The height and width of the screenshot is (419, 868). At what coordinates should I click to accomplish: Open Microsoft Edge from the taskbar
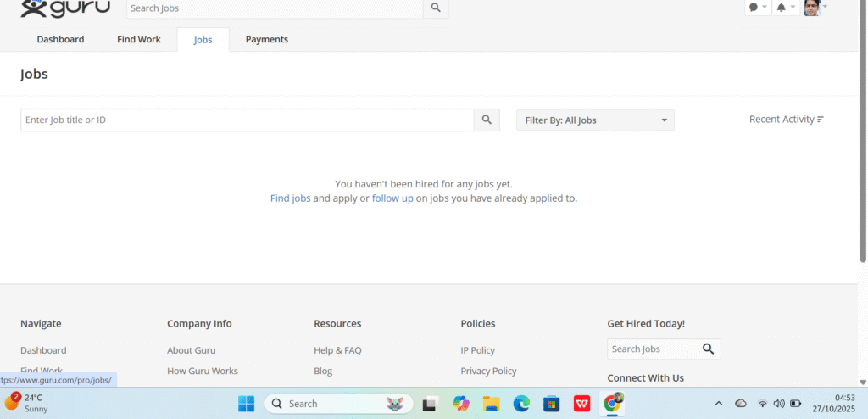click(x=521, y=404)
